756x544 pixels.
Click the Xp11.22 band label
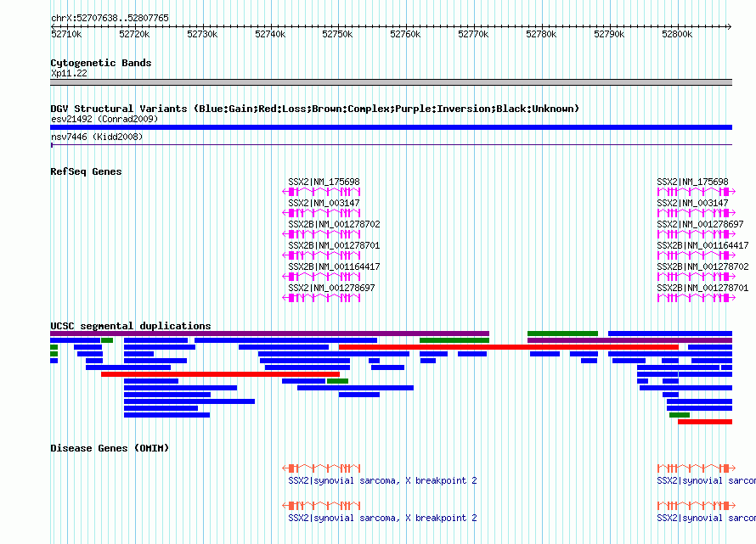tap(70, 73)
